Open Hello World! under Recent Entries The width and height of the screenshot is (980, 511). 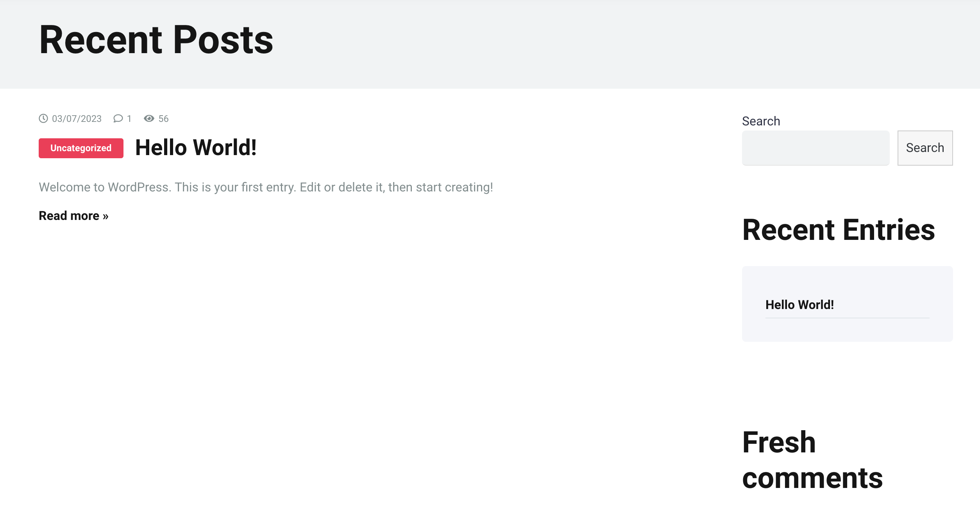tap(799, 305)
